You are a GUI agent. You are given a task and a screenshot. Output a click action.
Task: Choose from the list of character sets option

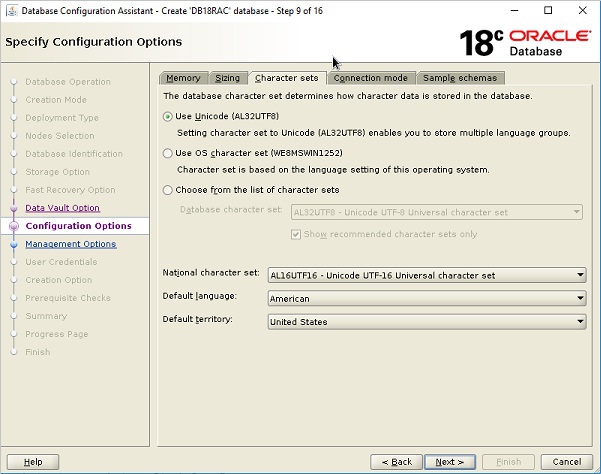(x=167, y=190)
